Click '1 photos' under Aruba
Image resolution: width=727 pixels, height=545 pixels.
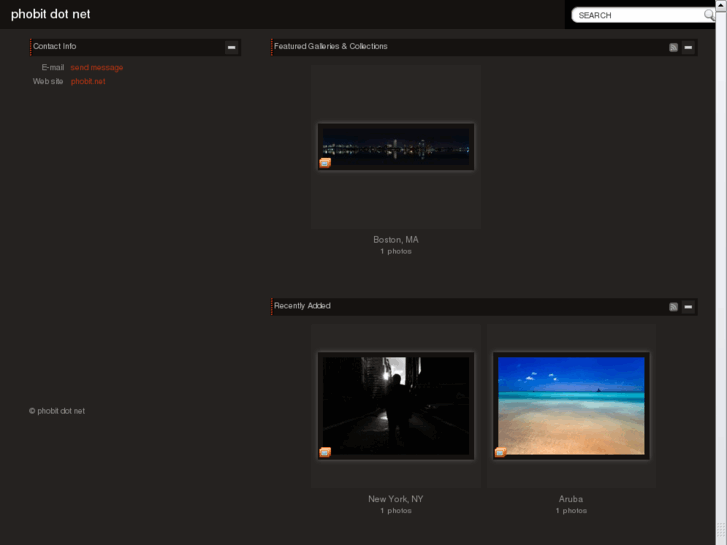click(571, 511)
